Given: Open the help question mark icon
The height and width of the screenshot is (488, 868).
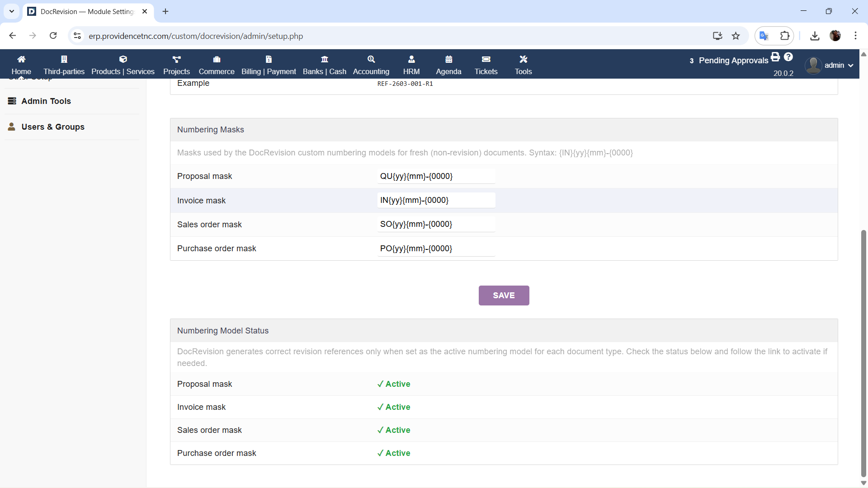Looking at the screenshot, I should pyautogui.click(x=788, y=57).
